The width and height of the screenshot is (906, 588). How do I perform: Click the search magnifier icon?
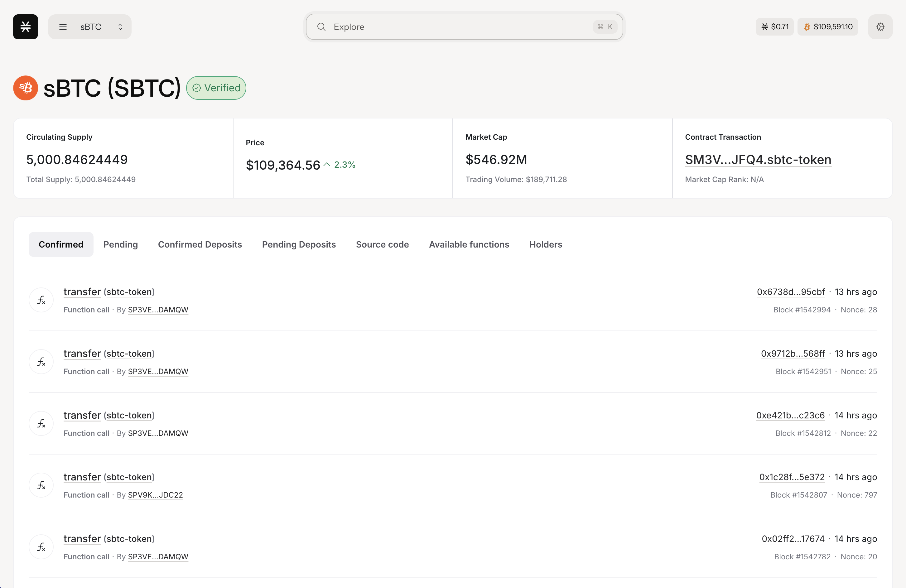point(321,27)
